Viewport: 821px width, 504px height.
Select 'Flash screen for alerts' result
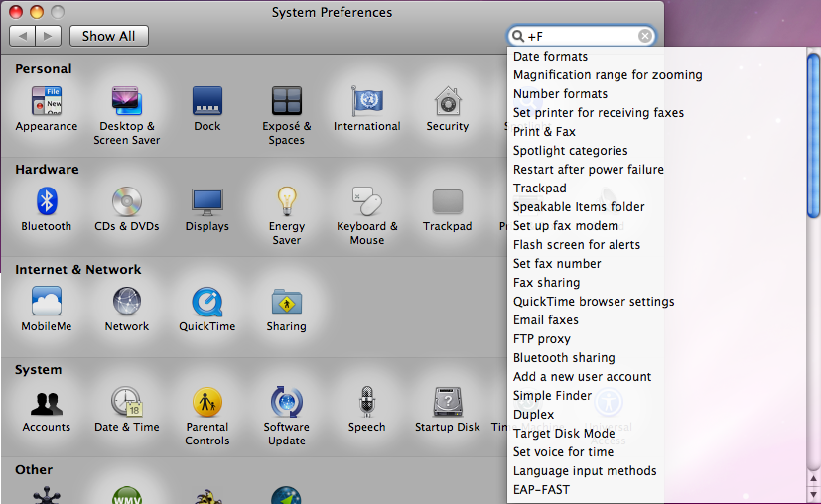click(577, 244)
